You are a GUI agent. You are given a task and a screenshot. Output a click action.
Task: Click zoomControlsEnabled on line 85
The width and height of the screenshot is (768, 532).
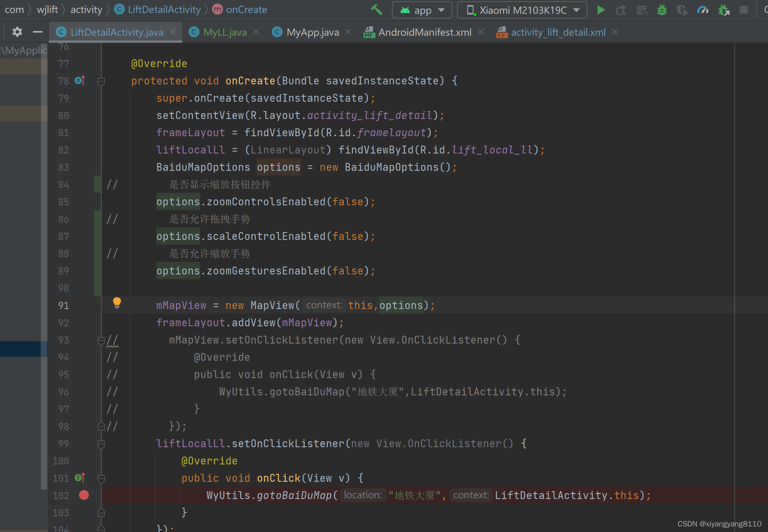(x=266, y=202)
